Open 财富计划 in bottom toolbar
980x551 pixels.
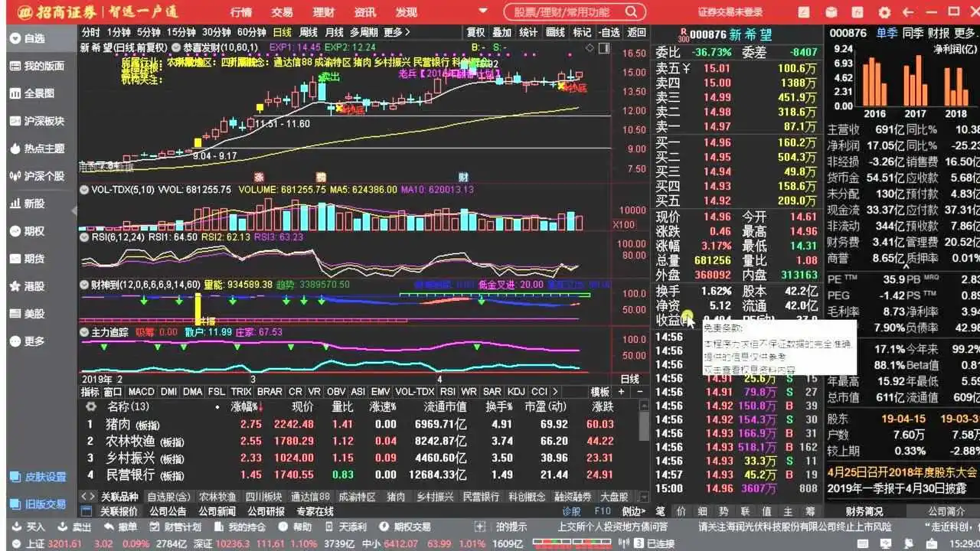pos(175,527)
